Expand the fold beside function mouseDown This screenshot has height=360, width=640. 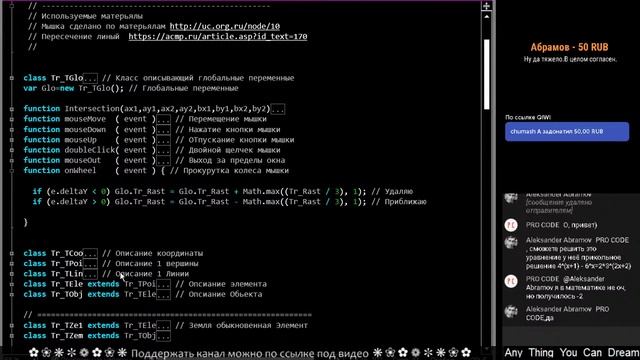coord(12,130)
